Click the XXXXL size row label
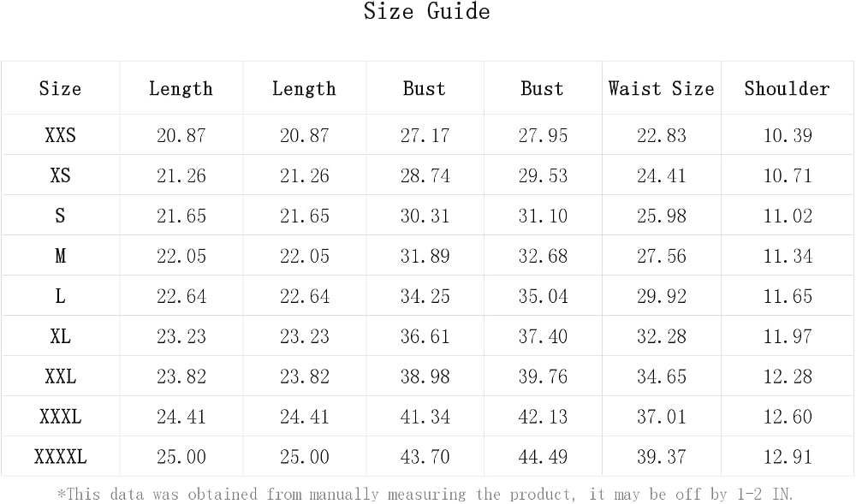856x504 pixels. [60, 457]
